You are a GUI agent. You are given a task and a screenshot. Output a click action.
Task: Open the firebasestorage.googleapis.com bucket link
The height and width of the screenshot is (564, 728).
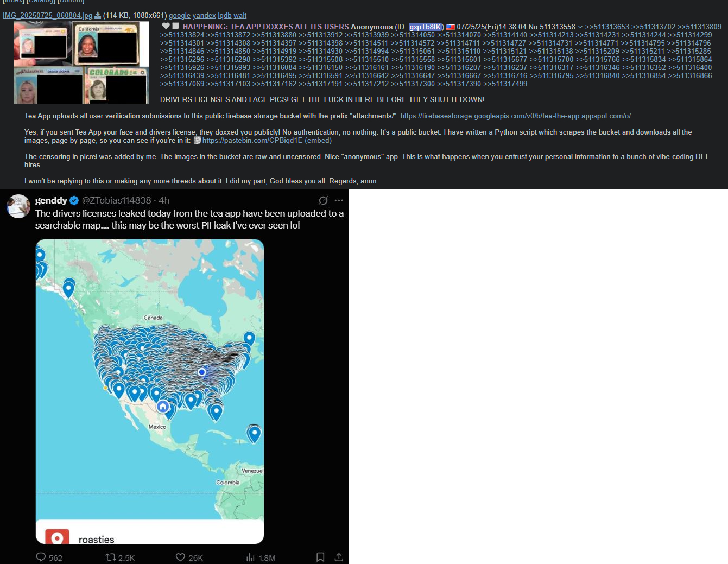point(516,116)
